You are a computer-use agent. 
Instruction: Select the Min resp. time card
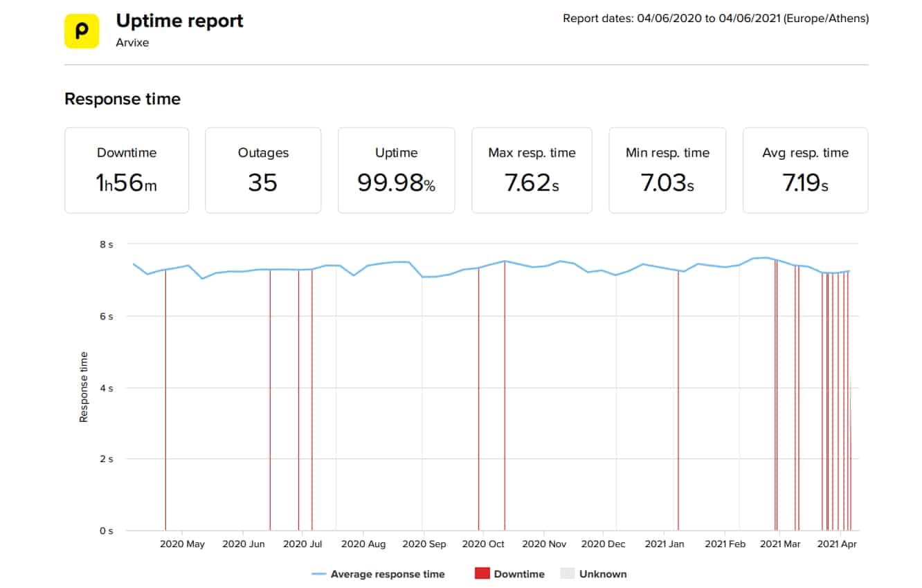pyautogui.click(x=667, y=170)
